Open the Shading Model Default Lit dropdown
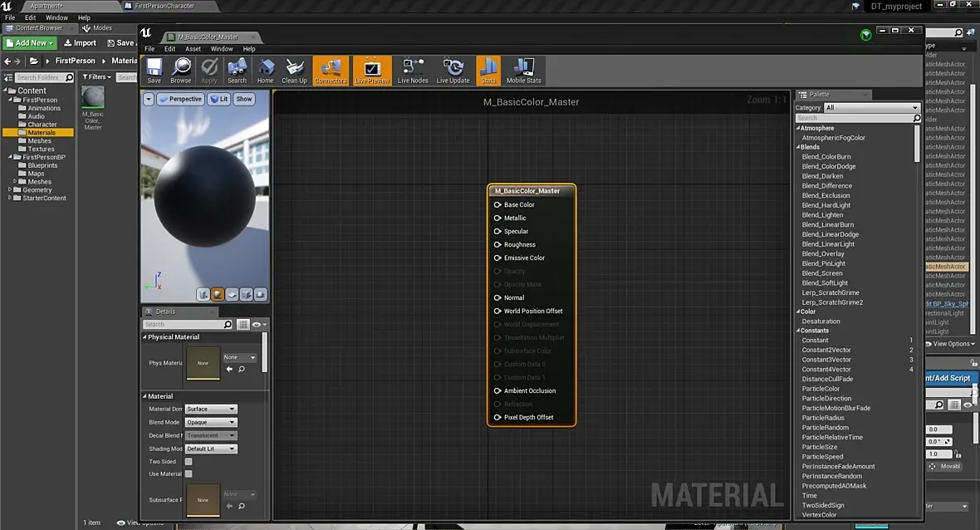Image resolution: width=980 pixels, height=530 pixels. click(211, 449)
